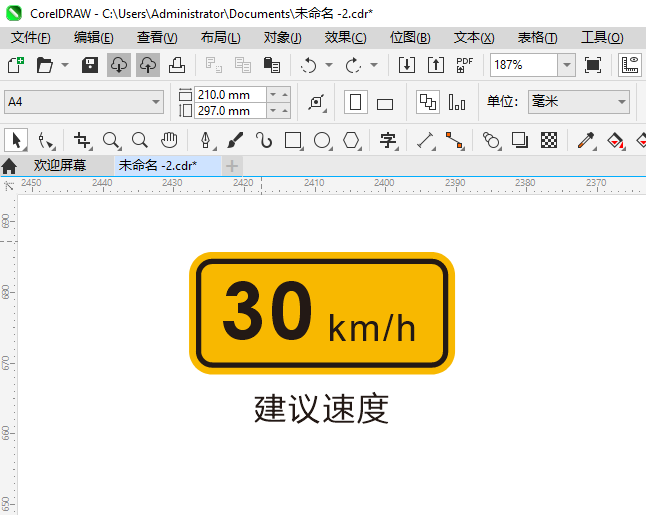Print the document with the printer icon
This screenshot has width=646, height=515.
(177, 65)
